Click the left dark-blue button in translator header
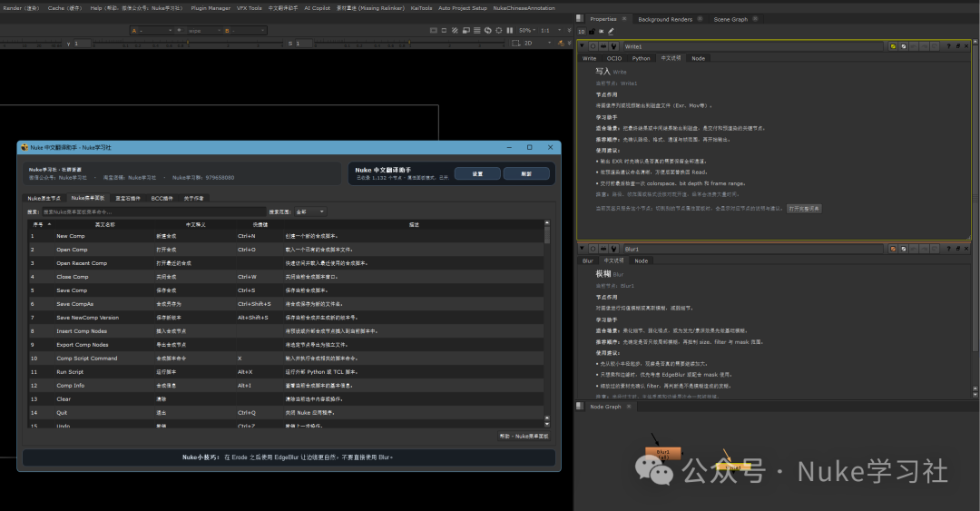This screenshot has height=511, width=980. pos(477,173)
